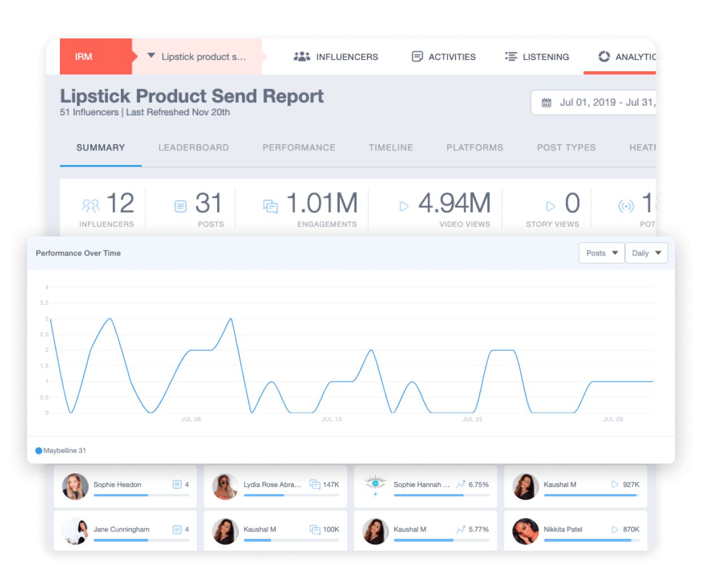The image size is (701, 588).
Task: Click the Analytics circular icon
Action: coord(604,57)
